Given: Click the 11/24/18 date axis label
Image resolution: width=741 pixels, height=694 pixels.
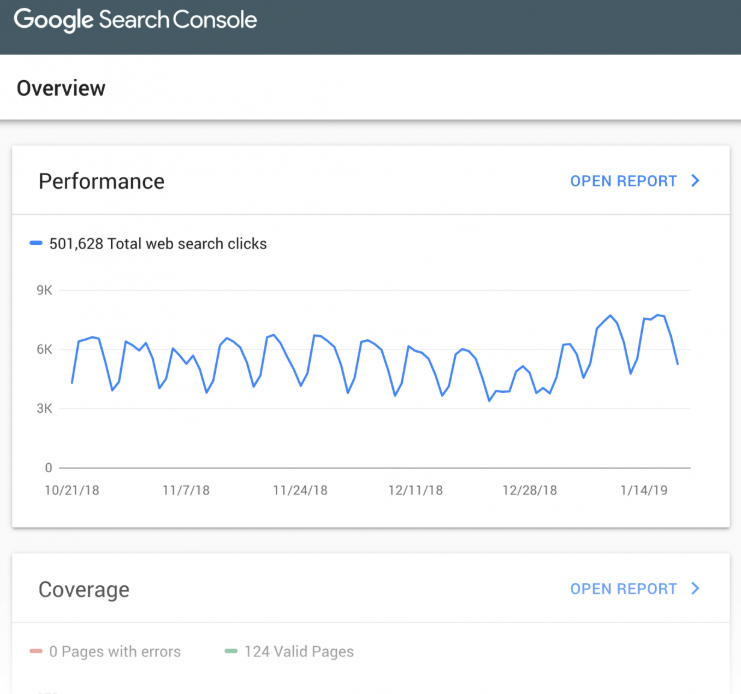Looking at the screenshot, I should [301, 490].
